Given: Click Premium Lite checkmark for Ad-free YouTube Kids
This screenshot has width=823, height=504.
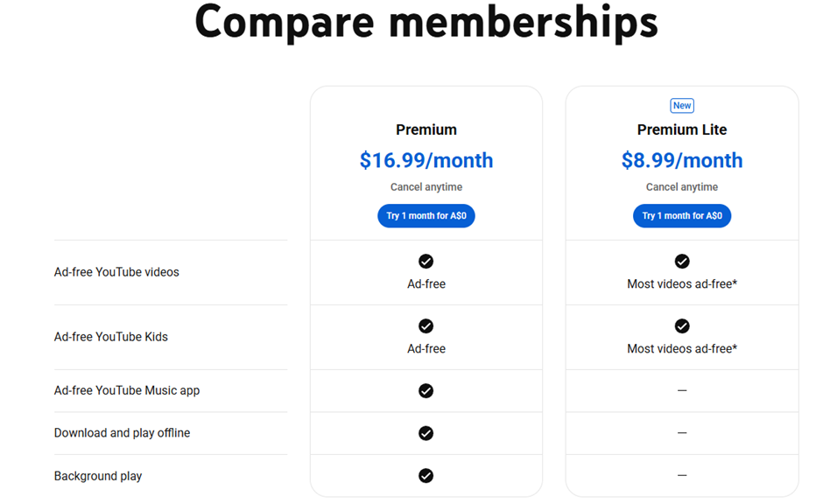Looking at the screenshot, I should pos(682,326).
